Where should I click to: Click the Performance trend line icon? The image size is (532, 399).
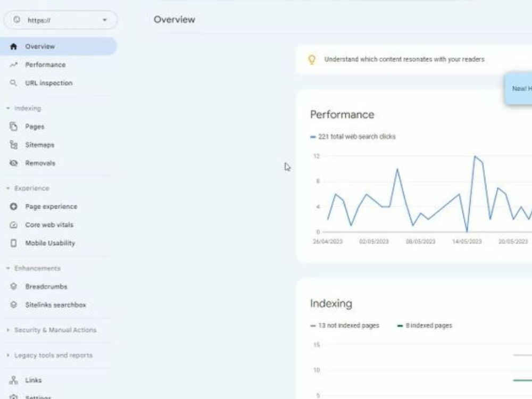(14, 65)
